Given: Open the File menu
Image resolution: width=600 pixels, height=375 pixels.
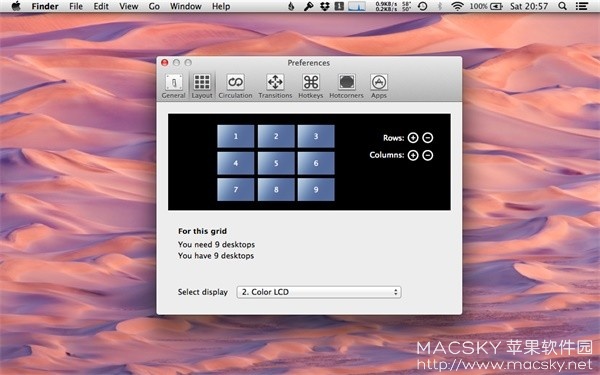Looking at the screenshot, I should (76, 6).
